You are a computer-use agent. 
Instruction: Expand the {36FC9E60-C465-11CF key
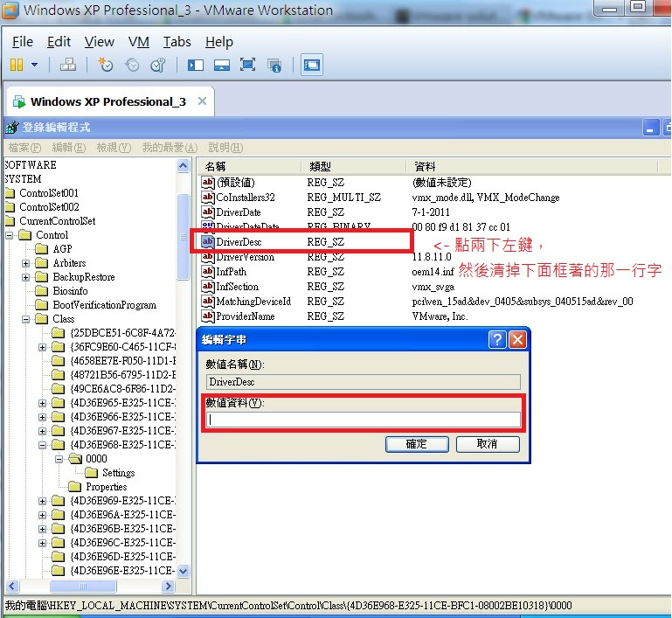point(42,347)
